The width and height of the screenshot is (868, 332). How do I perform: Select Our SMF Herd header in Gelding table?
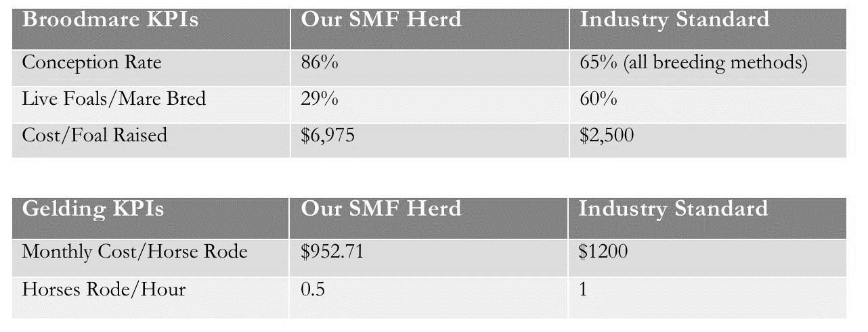pyautogui.click(x=381, y=209)
